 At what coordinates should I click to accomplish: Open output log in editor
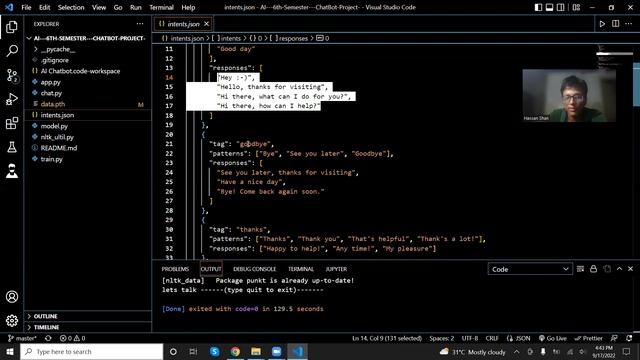(x=607, y=269)
